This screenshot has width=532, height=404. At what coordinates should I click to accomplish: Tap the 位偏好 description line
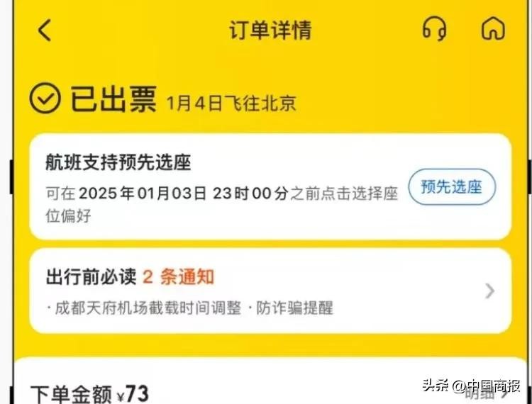point(68,216)
